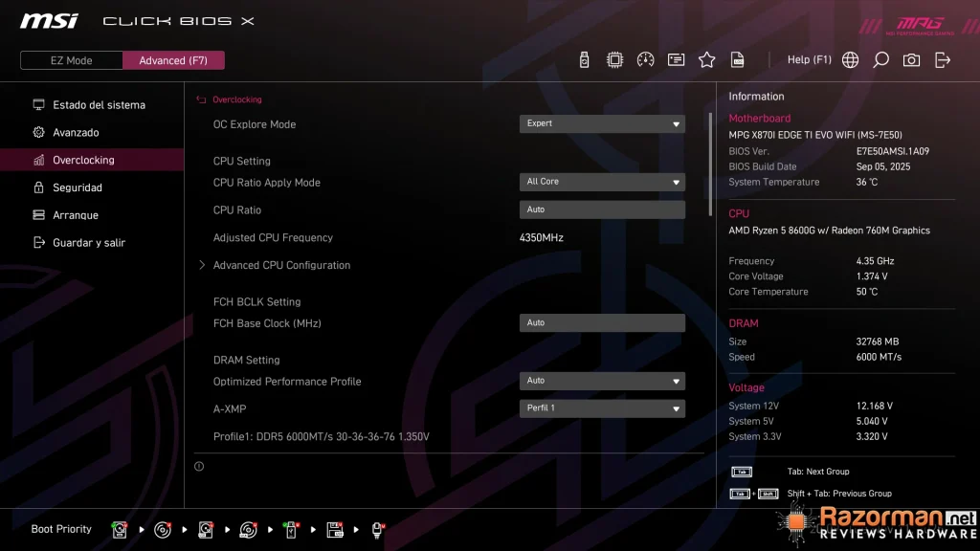Click the 5.040 V System 5V value
The width and height of the screenshot is (980, 551).
872,422
